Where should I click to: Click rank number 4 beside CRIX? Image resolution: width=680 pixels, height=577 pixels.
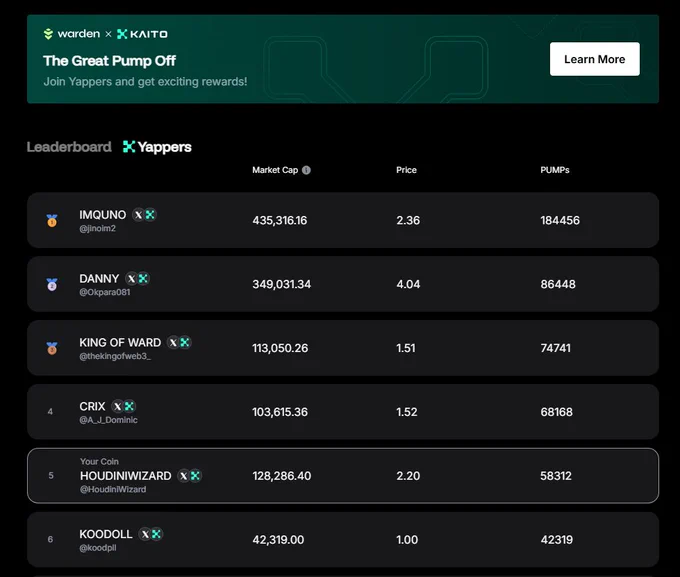point(50,412)
